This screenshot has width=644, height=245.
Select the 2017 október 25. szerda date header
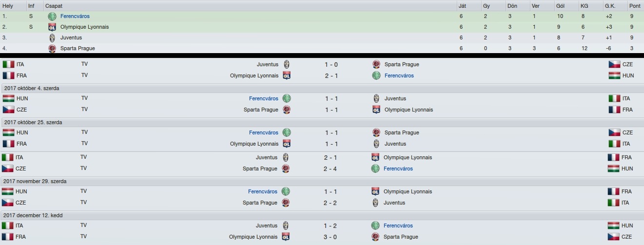[x=322, y=122]
